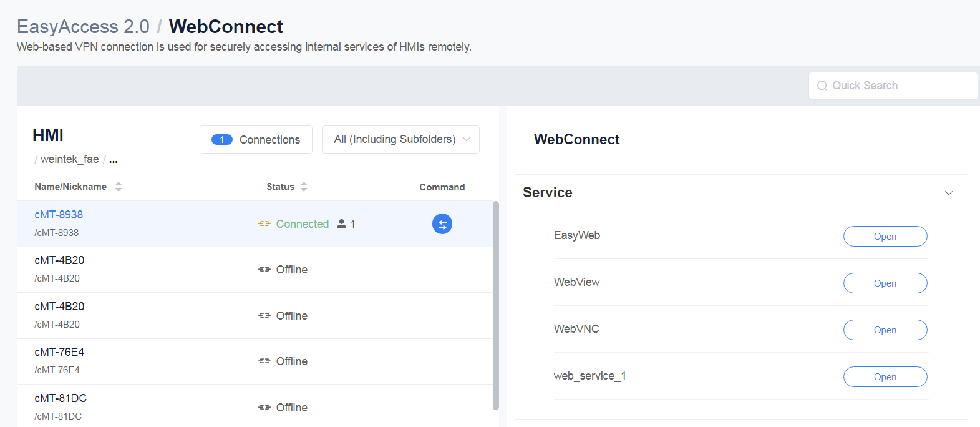This screenshot has height=427, width=980.
Task: Click the weintek_fae folder breadcrumb
Action: pyautogui.click(x=69, y=159)
